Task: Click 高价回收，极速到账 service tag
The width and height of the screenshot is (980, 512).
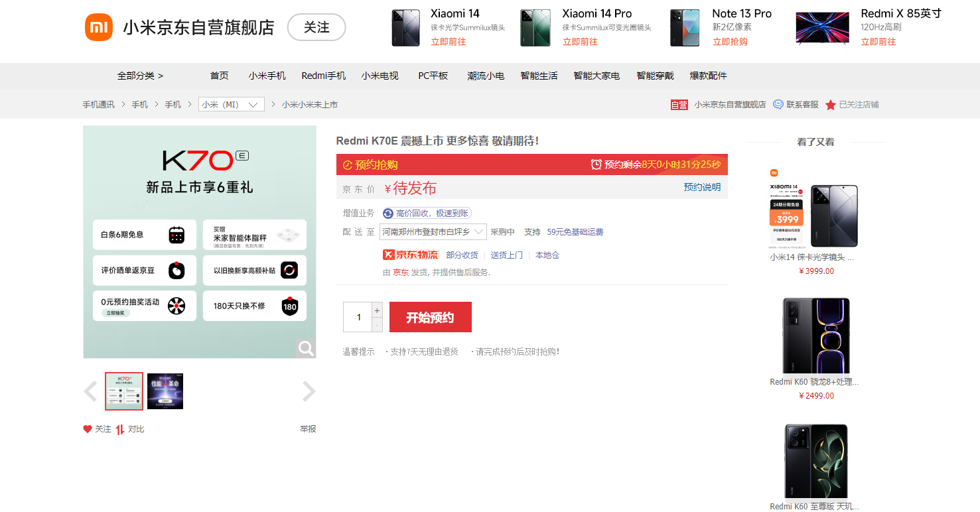Action: [x=427, y=213]
